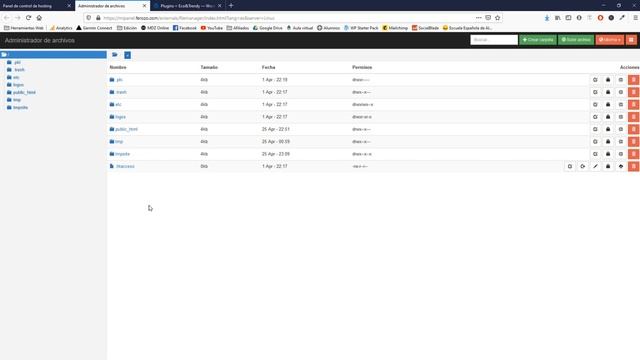Click the blue square button beside the folder icon

127,55
